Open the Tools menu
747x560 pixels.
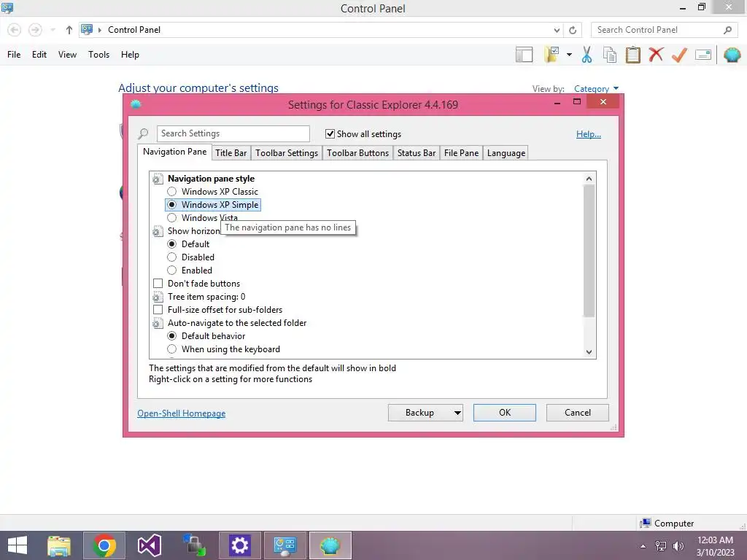pos(98,55)
